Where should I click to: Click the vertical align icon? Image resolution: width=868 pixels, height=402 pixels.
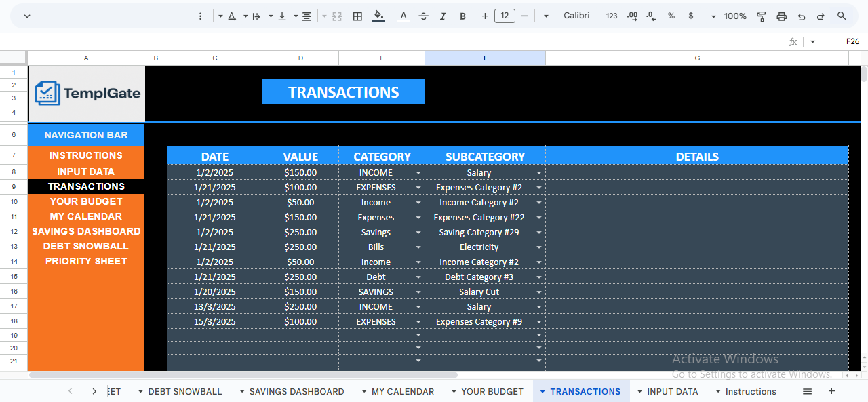pos(282,16)
